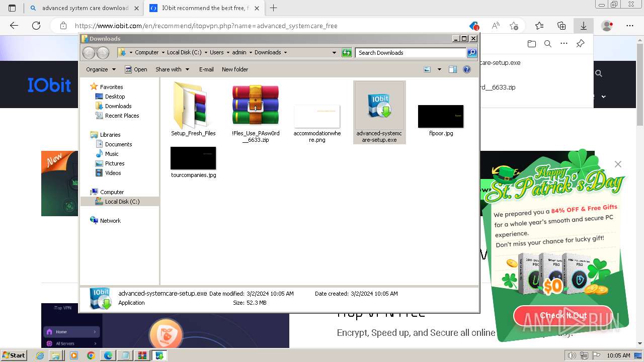Select Local Disk (C:) in navigation pane
Image resolution: width=644 pixels, height=362 pixels.
122,202
